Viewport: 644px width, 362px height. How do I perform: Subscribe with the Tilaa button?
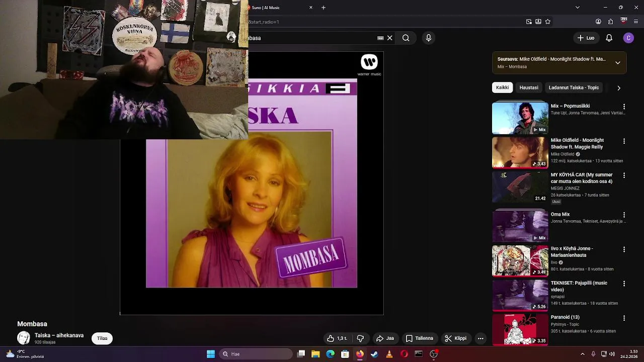click(102, 338)
